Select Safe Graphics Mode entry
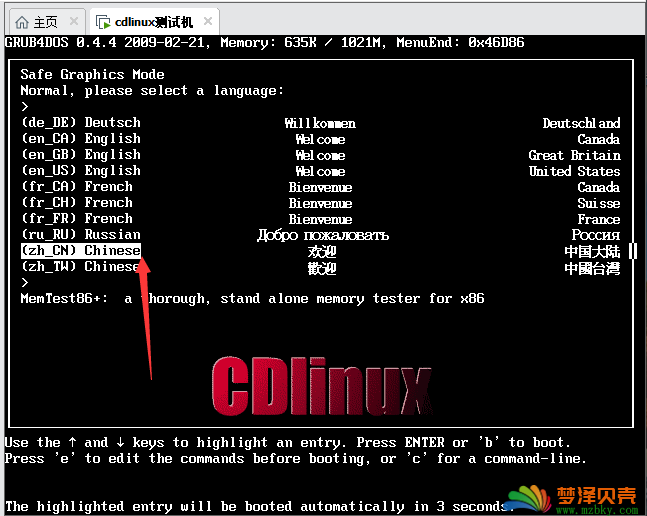The image size is (647, 516). [x=92, y=75]
